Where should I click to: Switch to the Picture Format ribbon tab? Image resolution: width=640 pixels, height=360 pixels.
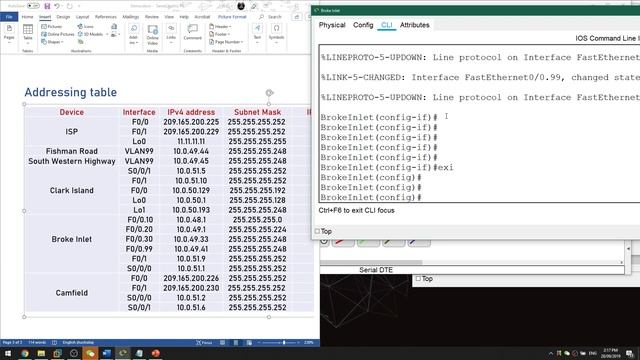tap(232, 17)
